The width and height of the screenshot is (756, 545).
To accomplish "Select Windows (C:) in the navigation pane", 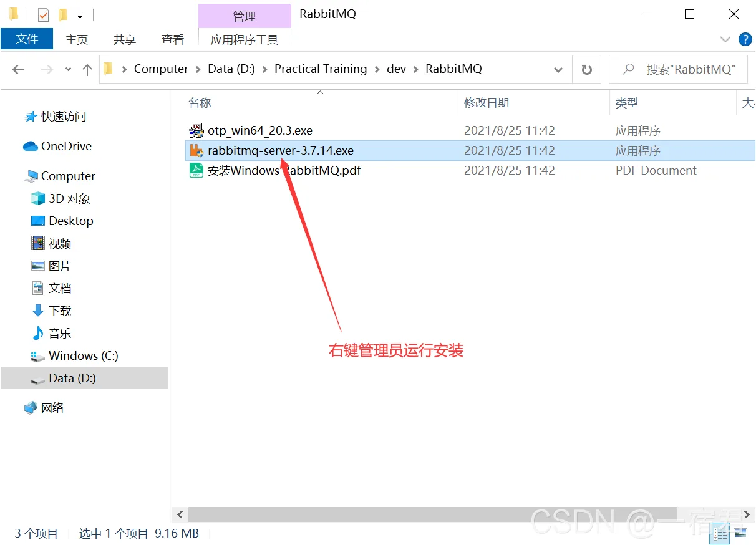I will tap(84, 355).
